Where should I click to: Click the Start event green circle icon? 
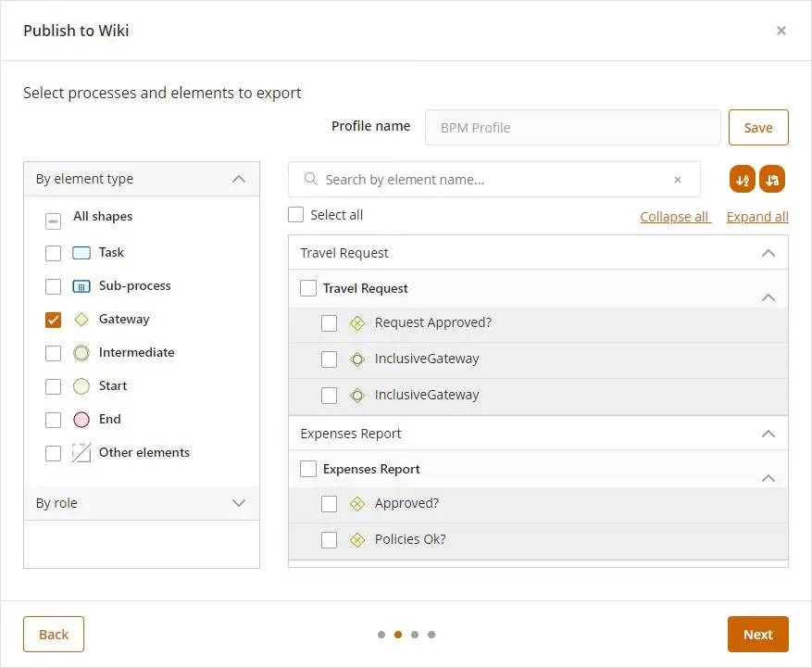81,386
